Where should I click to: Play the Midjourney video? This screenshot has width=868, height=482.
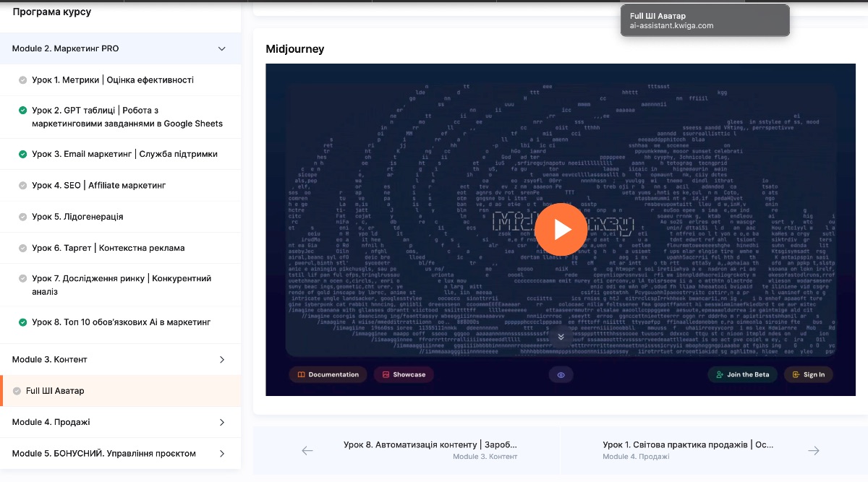(x=561, y=230)
